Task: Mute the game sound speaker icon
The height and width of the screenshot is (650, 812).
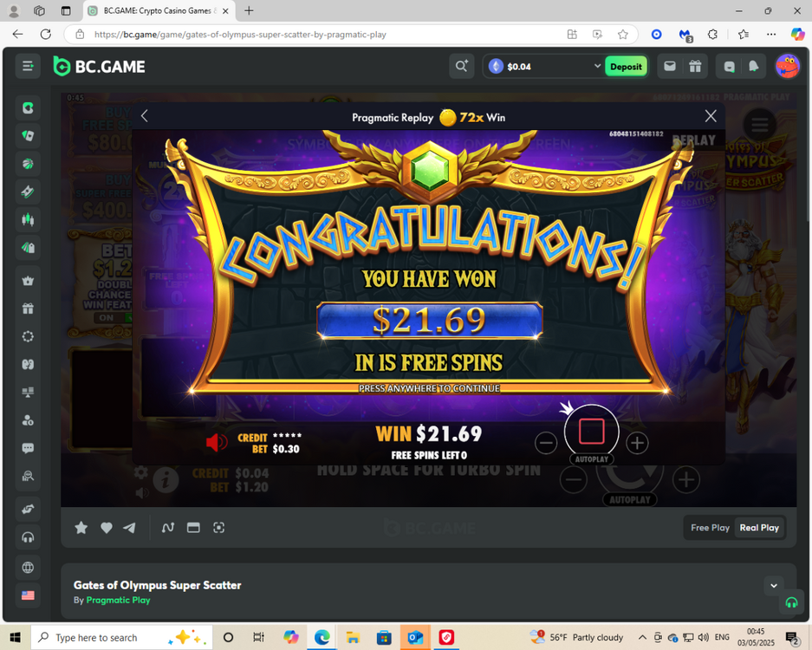Action: [216, 443]
